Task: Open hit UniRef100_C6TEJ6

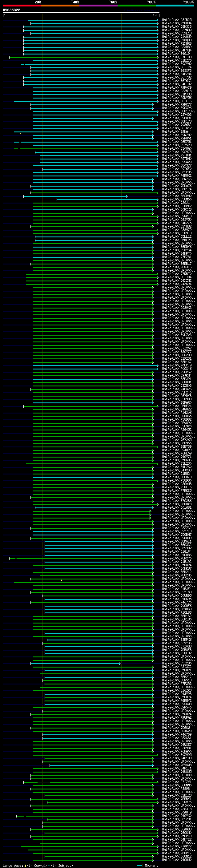Action: 177,101
